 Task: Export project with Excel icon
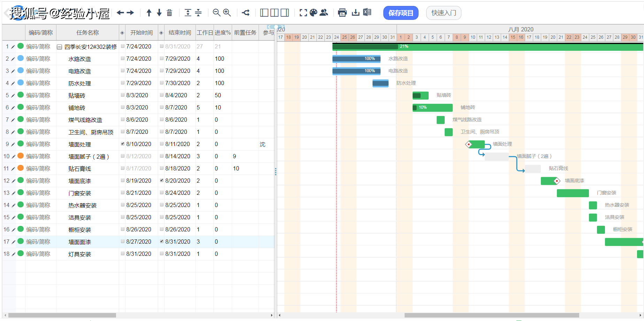tap(367, 13)
